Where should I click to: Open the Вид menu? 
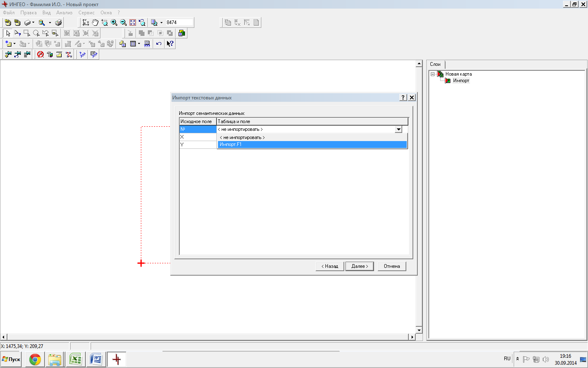coord(47,13)
